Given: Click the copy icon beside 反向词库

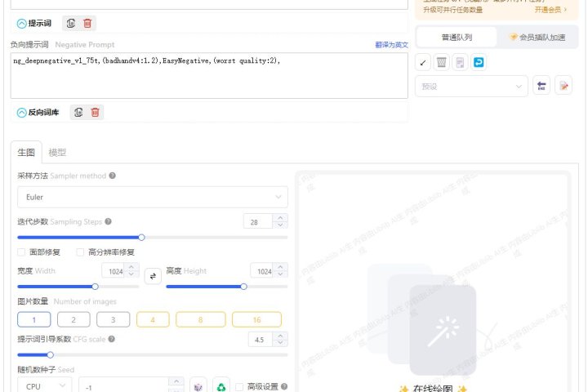Looking at the screenshot, I should point(78,112).
